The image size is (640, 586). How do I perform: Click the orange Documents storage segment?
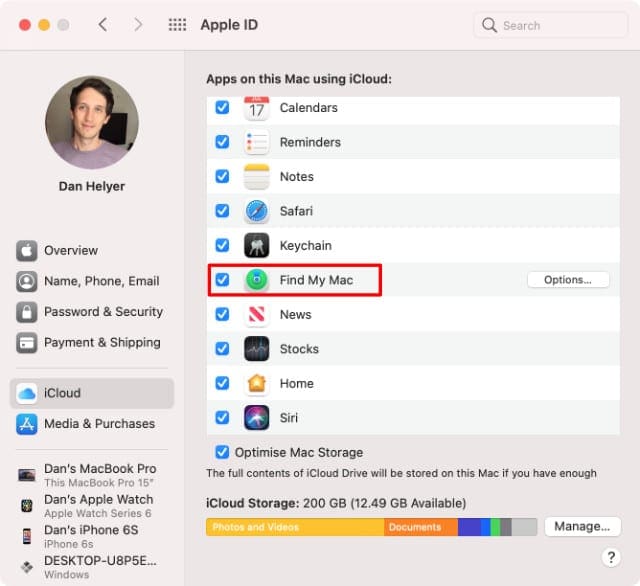tap(421, 527)
